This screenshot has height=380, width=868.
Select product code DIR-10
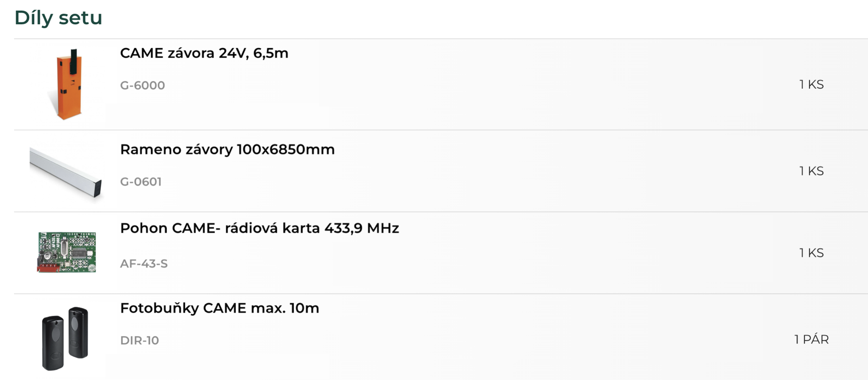coord(139,341)
